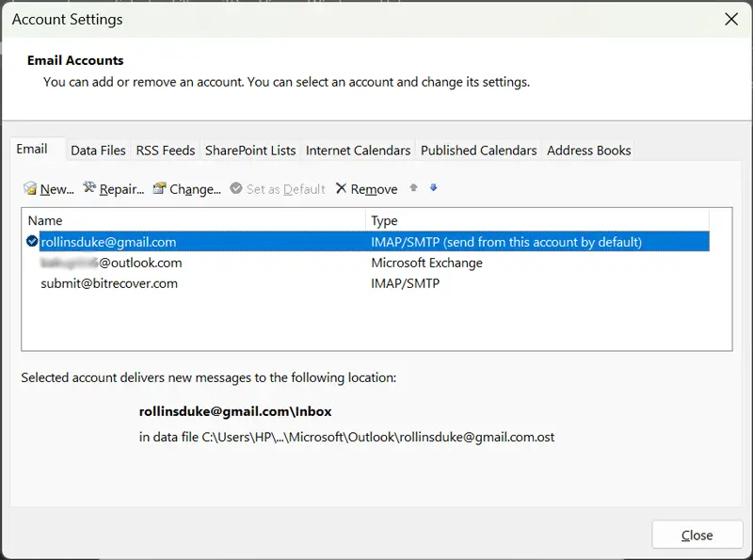
Task: Click the rollinsduke@gmail.com\Inbox delivery location
Action: pyautogui.click(x=235, y=411)
